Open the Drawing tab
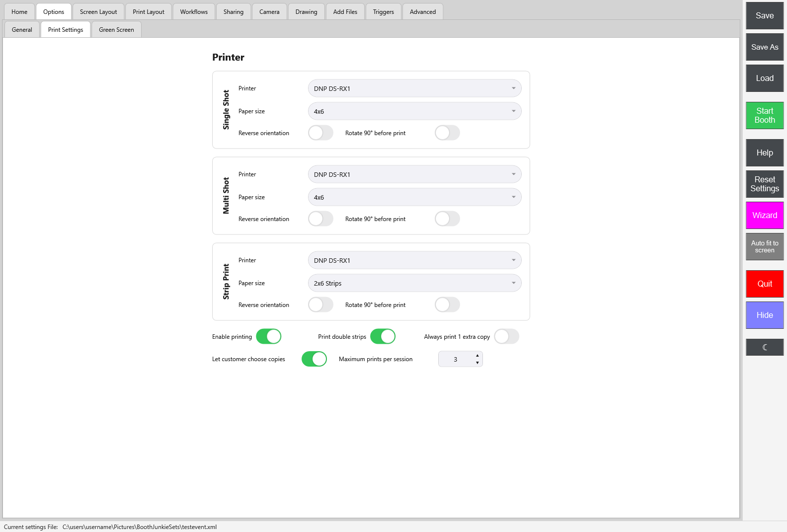This screenshot has height=532, width=787. point(307,11)
